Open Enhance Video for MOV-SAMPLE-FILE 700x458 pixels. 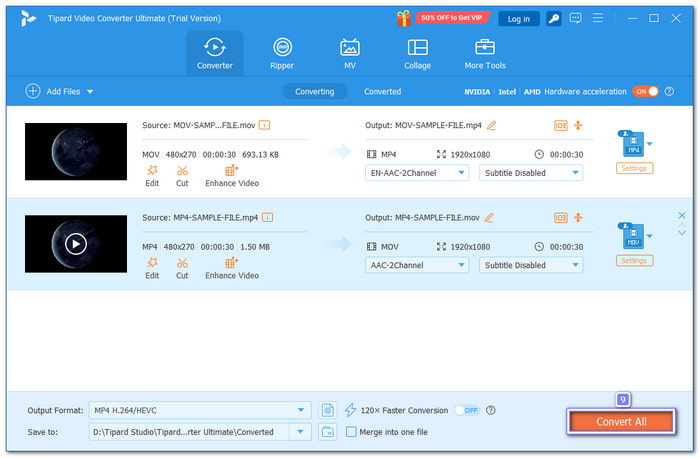tap(233, 175)
